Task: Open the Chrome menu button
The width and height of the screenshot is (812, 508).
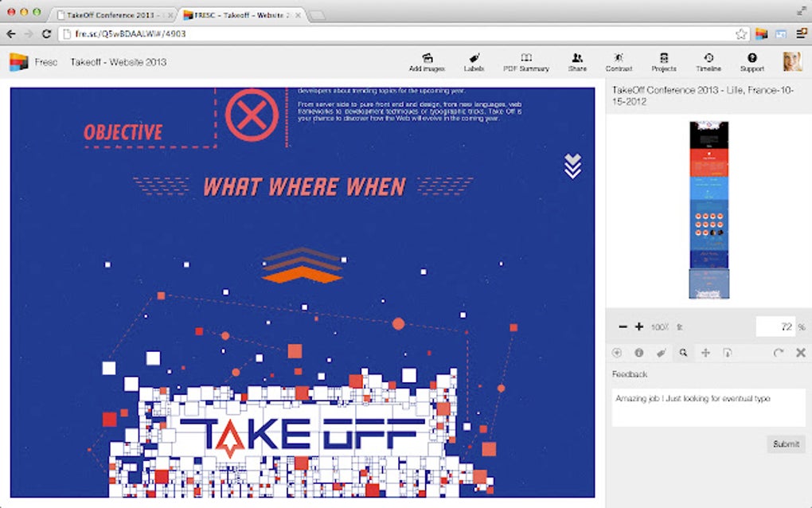Action: pos(801,33)
